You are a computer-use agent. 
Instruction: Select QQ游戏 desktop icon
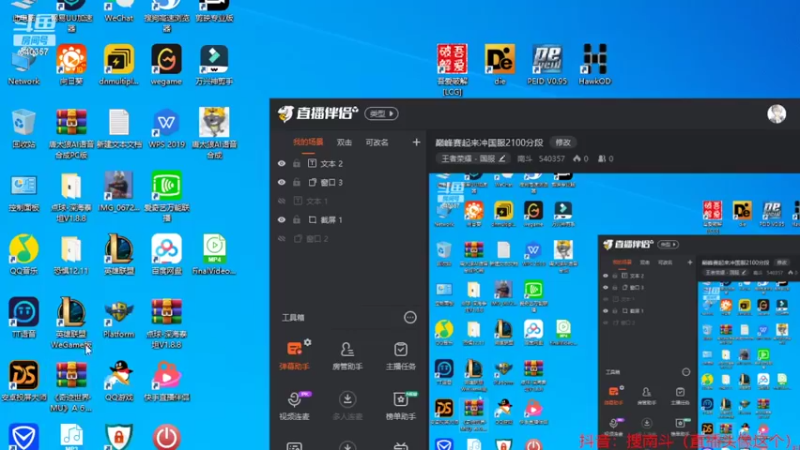(x=119, y=381)
